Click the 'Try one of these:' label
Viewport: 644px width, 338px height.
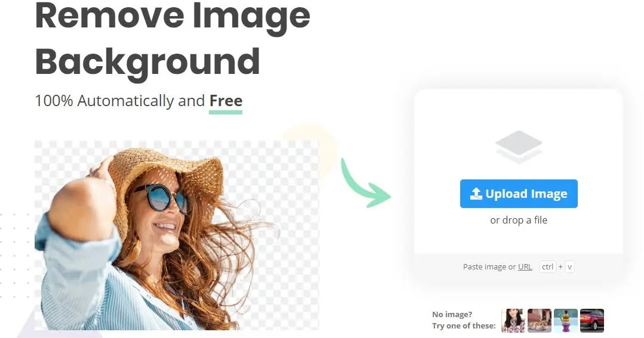464,325
